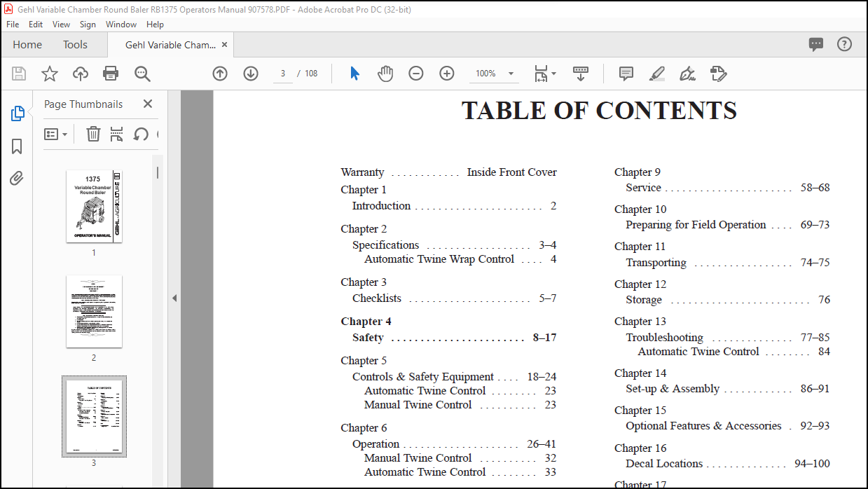
Task: Open the comments speech bubble icon at top right
Action: [816, 45]
